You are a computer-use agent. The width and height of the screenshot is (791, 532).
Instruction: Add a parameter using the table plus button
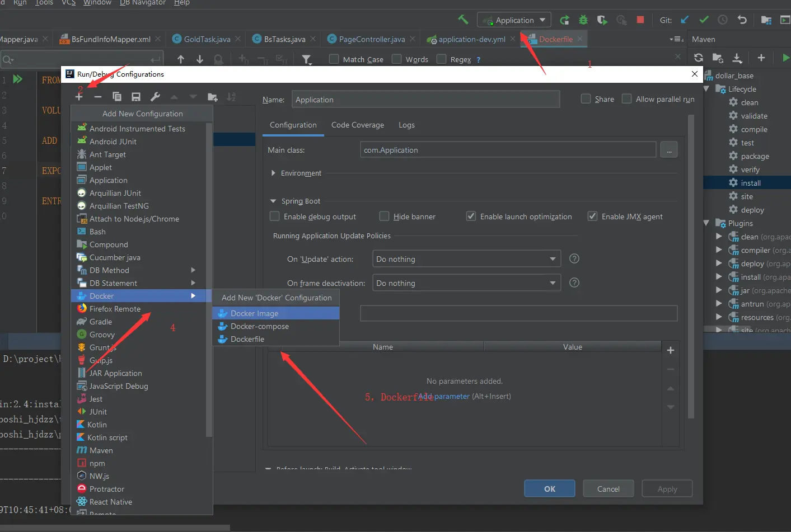coord(670,350)
